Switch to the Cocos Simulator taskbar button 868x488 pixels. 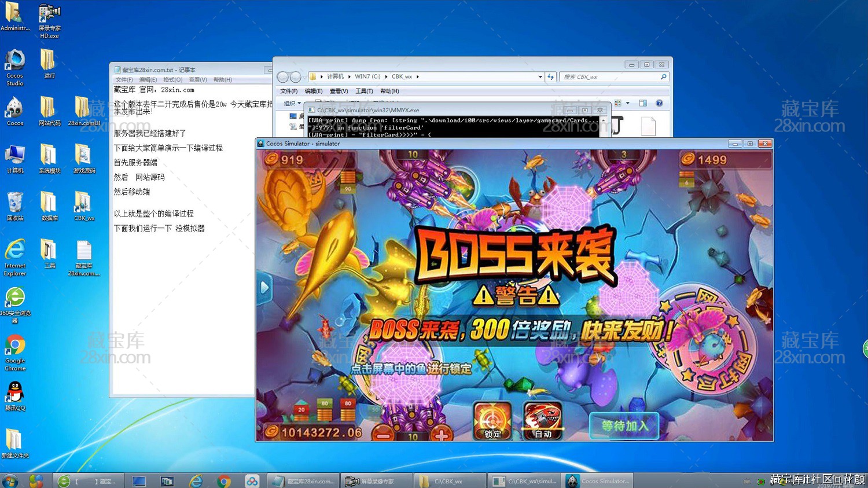pyautogui.click(x=598, y=480)
